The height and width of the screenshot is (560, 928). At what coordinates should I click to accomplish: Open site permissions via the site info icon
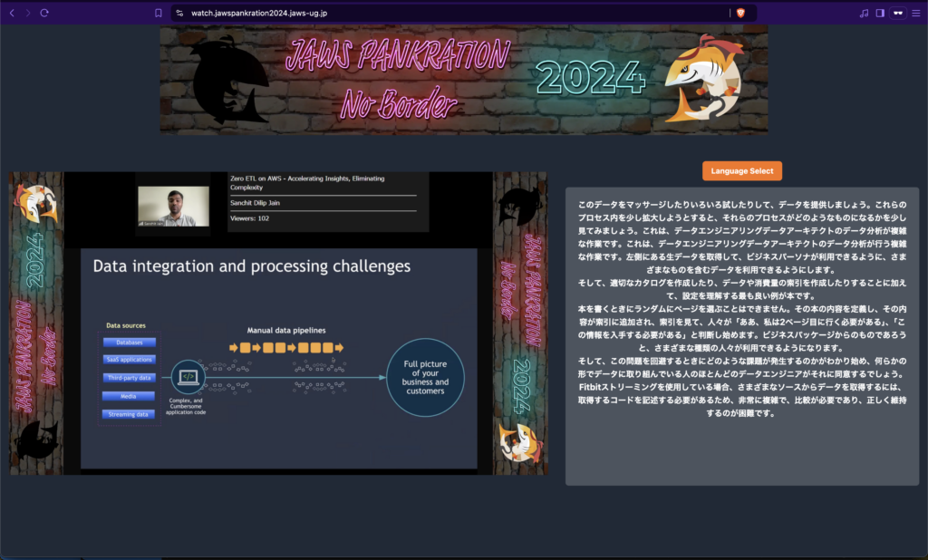180,13
